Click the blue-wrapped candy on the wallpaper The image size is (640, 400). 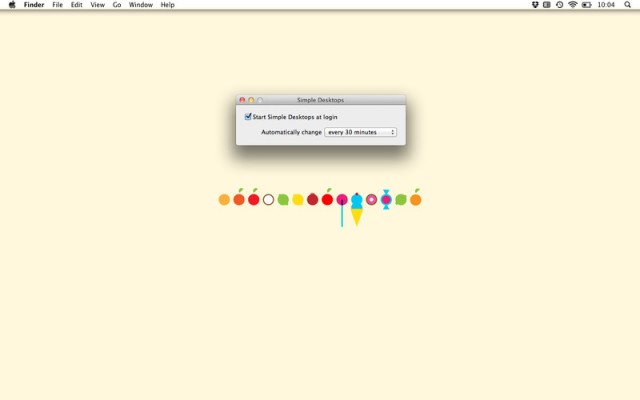pos(386,200)
